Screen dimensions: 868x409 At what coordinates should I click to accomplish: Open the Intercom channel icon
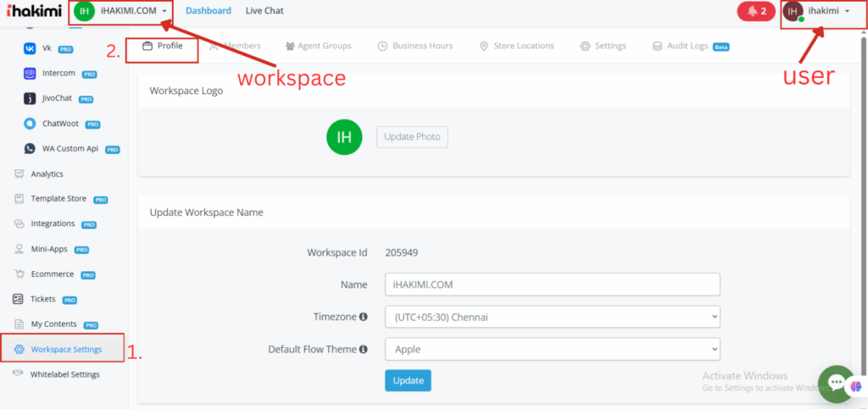click(x=29, y=74)
